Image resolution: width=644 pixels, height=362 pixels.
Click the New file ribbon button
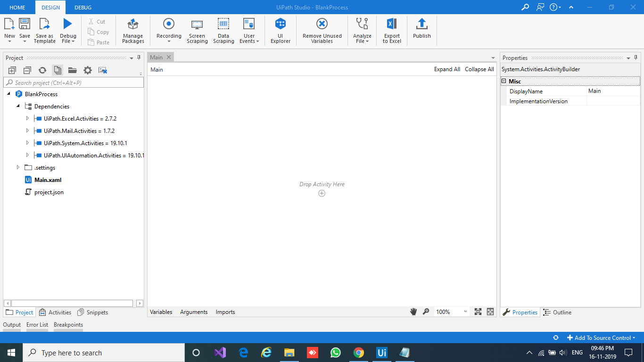coord(9,30)
